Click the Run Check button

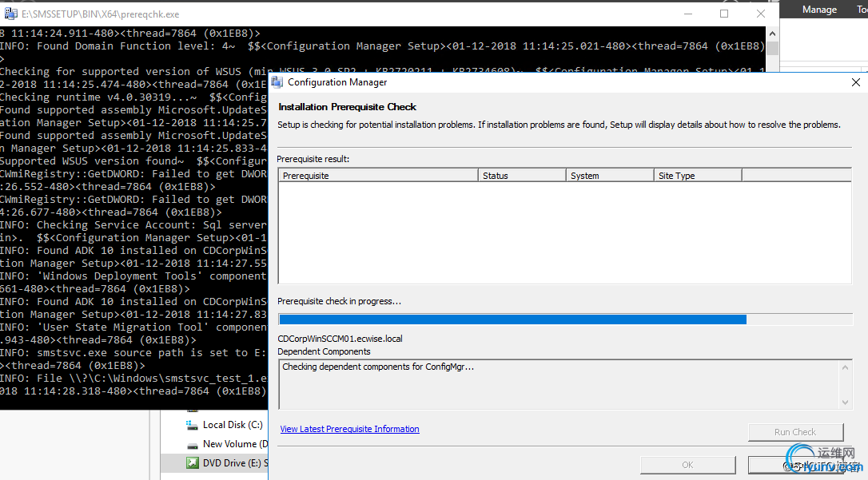[x=795, y=432]
